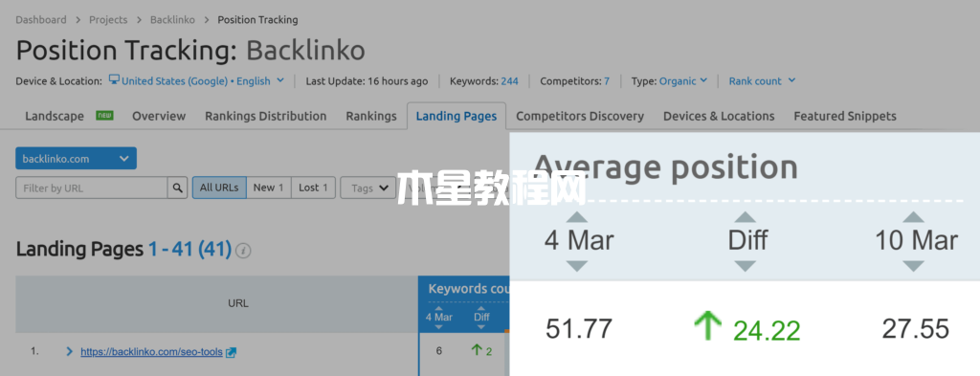
Task: Click the 51.77 average position value
Action: [579, 329]
